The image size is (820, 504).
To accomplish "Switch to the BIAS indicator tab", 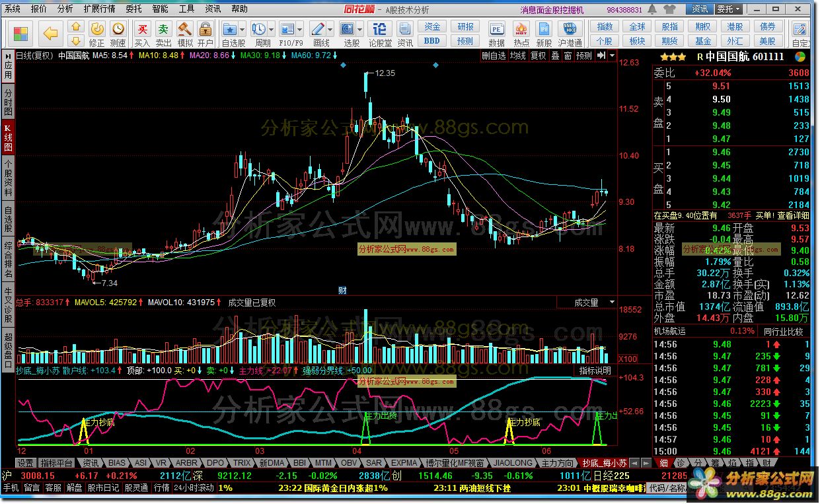I will click(x=117, y=463).
